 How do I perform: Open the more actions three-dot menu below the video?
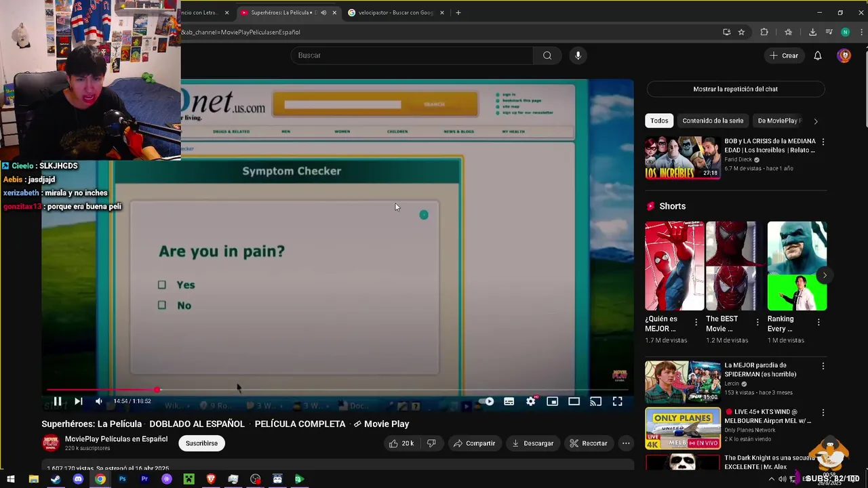tap(626, 443)
